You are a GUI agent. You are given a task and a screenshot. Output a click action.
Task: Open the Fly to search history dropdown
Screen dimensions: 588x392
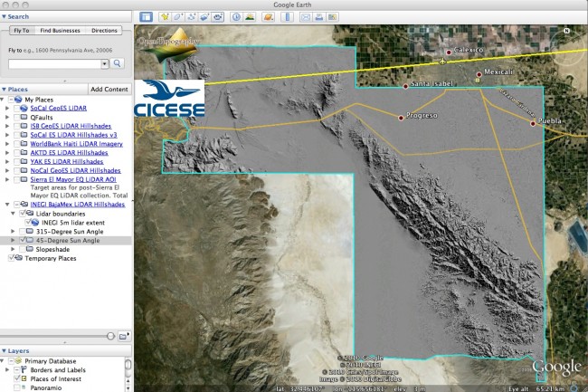pyautogui.click(x=105, y=63)
